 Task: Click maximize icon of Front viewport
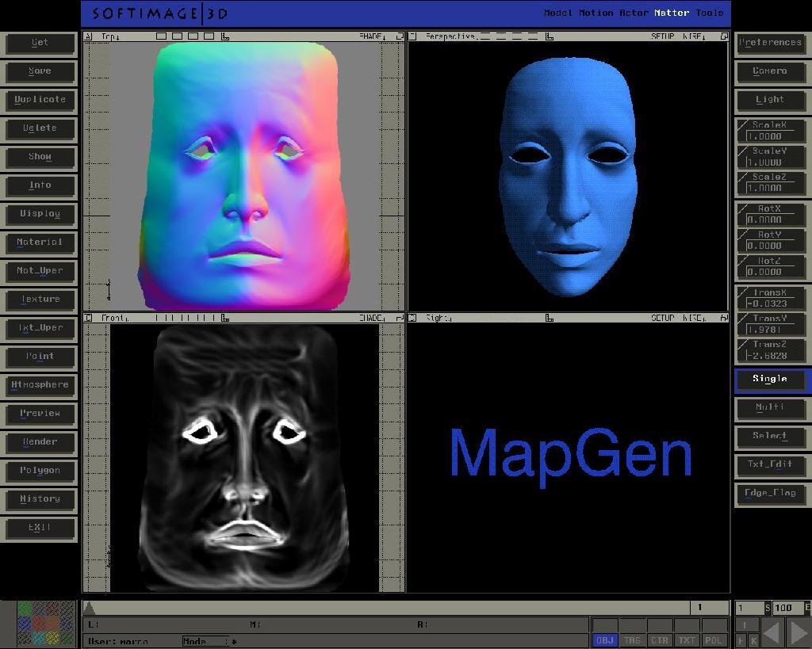coord(400,318)
